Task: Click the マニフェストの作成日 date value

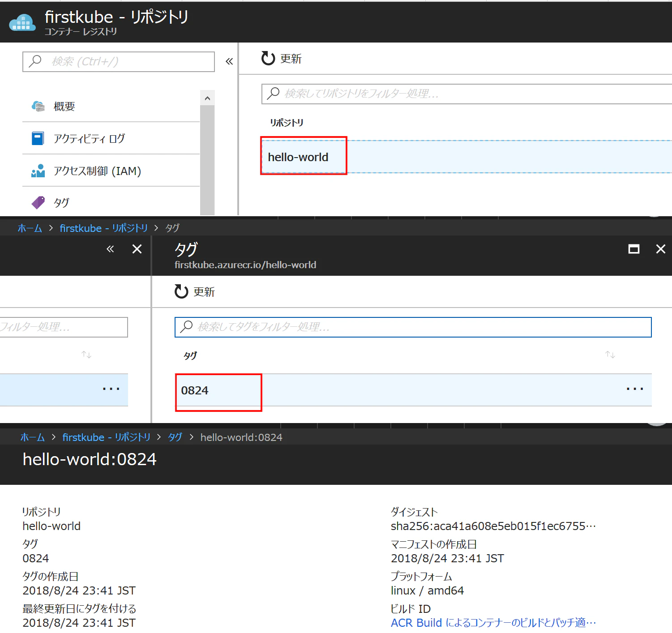Action: (x=447, y=558)
